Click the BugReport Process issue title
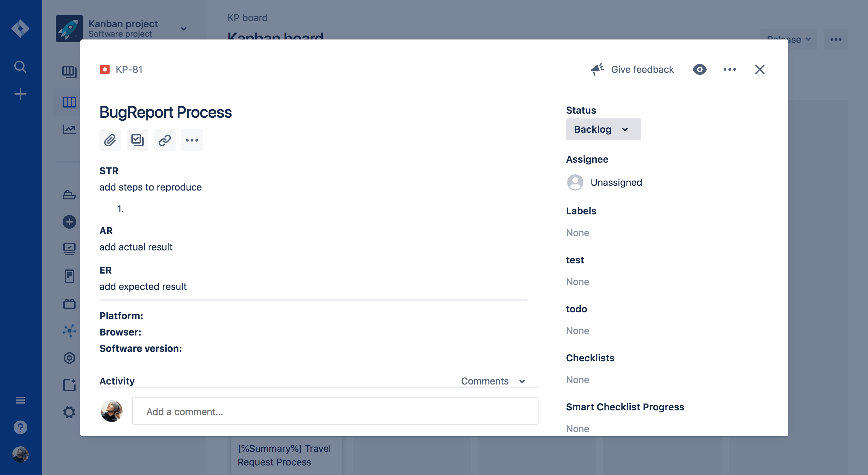 pyautogui.click(x=165, y=112)
